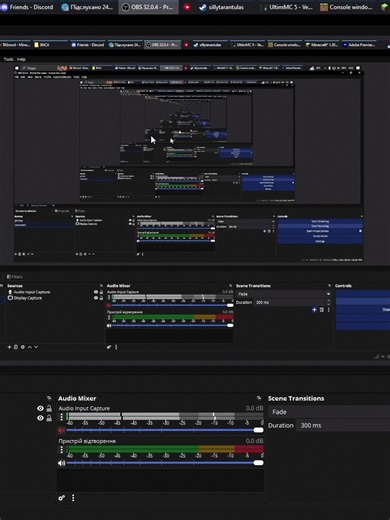Open options dots beside Пристрій відтворення meter in enlarged mixer
The height and width of the screenshot is (520, 390).
coord(61,450)
